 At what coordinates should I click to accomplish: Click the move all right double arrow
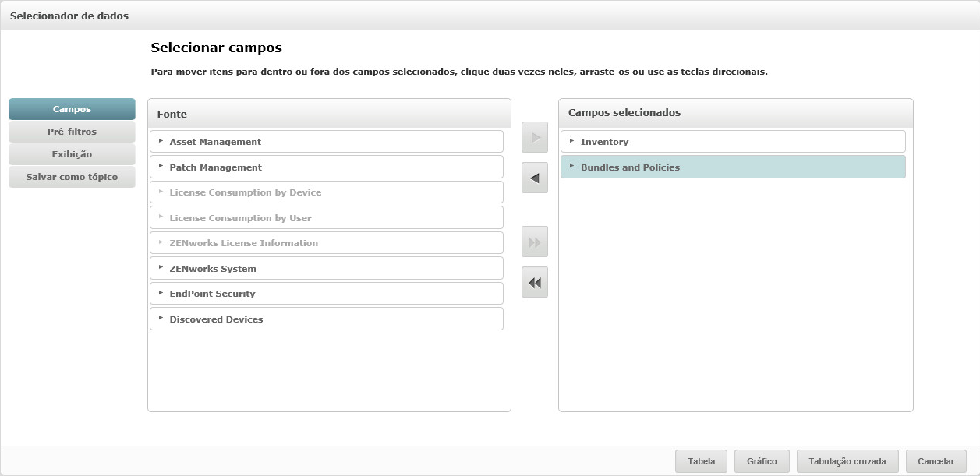click(535, 242)
